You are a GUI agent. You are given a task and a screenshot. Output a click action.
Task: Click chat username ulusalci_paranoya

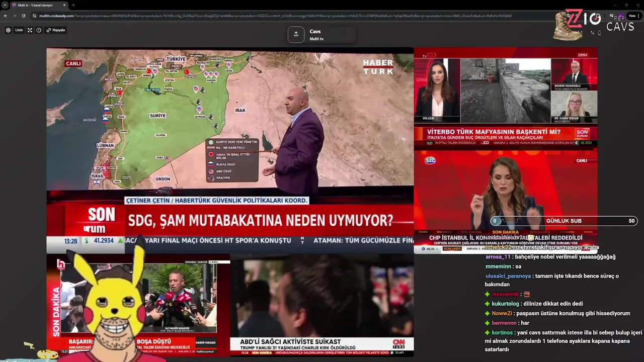coord(508,276)
